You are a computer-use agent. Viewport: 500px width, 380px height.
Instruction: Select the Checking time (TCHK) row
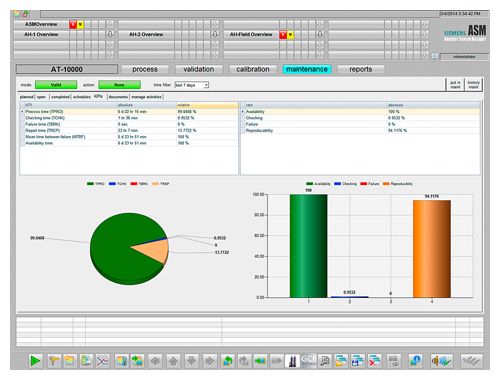click(129, 118)
